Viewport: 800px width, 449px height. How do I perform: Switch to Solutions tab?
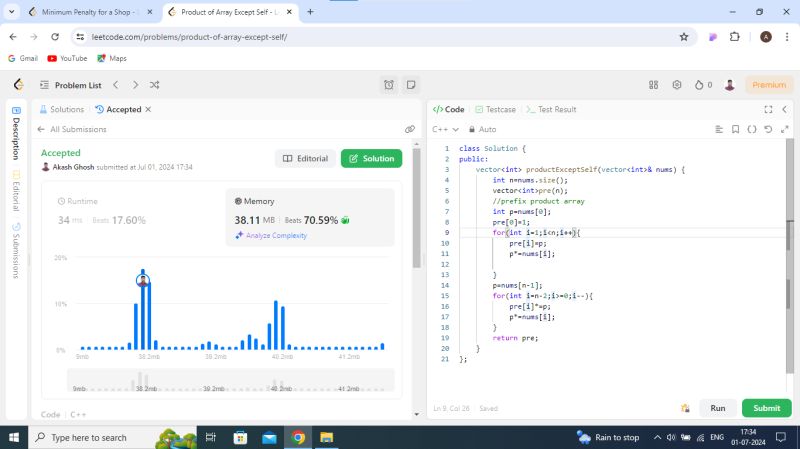(x=62, y=109)
